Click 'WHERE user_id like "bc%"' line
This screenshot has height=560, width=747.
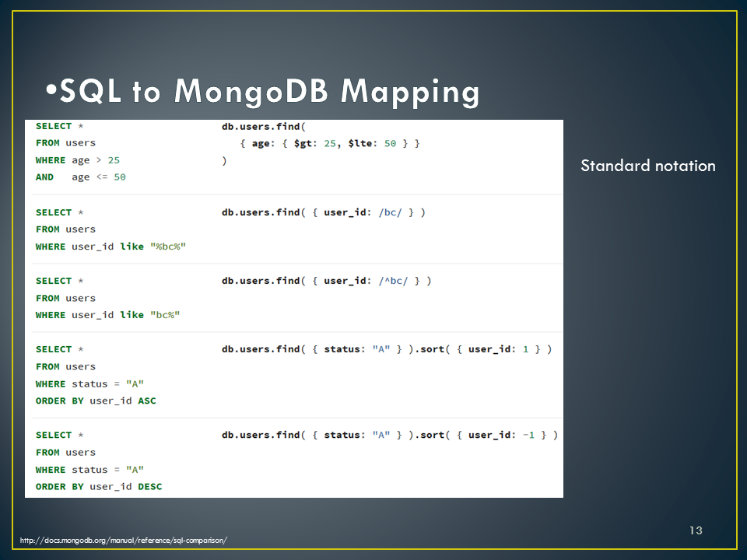pyautogui.click(x=107, y=315)
